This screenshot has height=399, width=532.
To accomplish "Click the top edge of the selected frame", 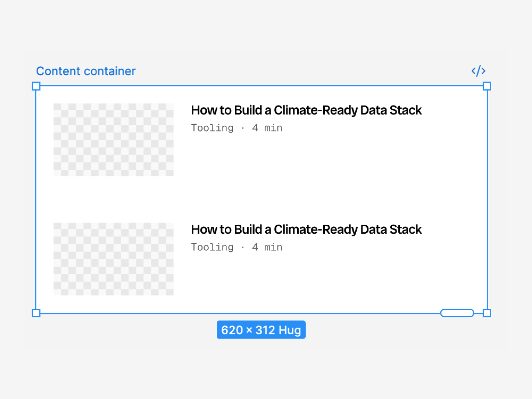I will 260,86.
